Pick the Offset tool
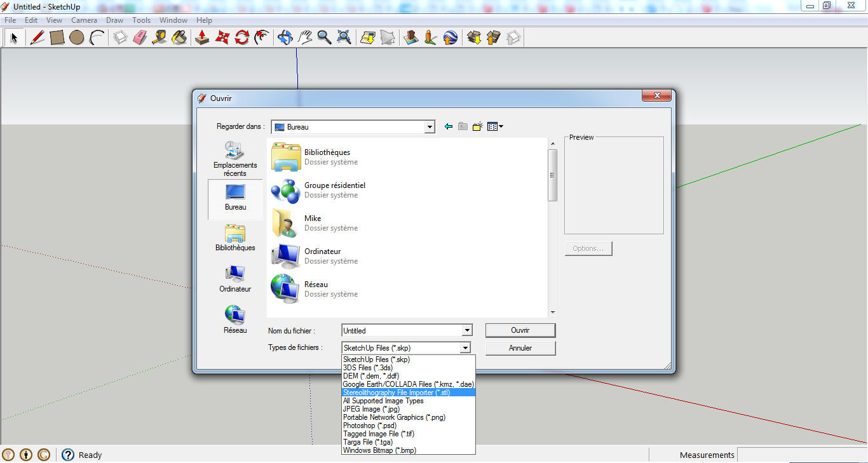The width and height of the screenshot is (868, 463). coord(261,37)
